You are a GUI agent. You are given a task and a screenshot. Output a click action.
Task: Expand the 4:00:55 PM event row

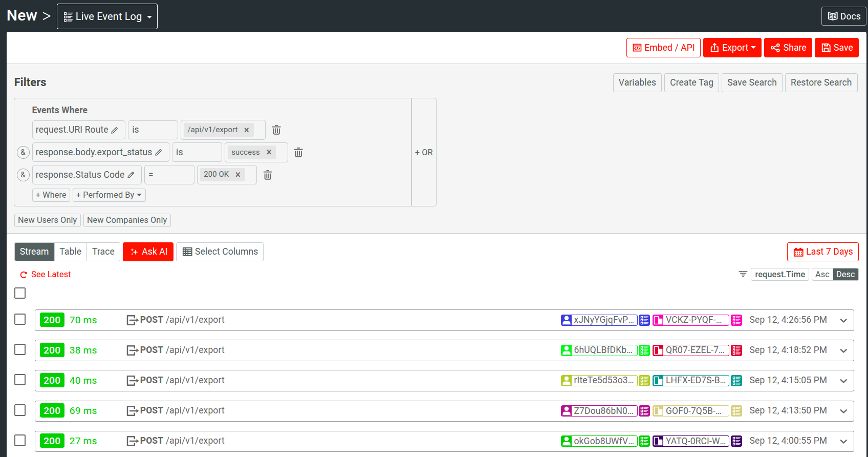843,442
